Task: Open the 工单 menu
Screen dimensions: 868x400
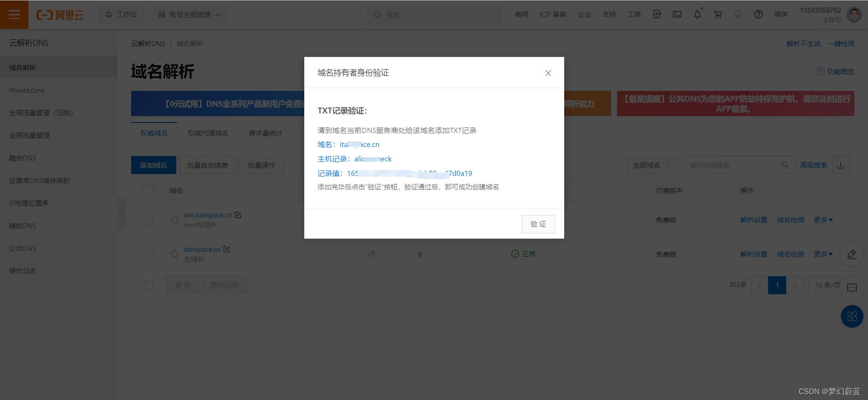Action: 634,14
